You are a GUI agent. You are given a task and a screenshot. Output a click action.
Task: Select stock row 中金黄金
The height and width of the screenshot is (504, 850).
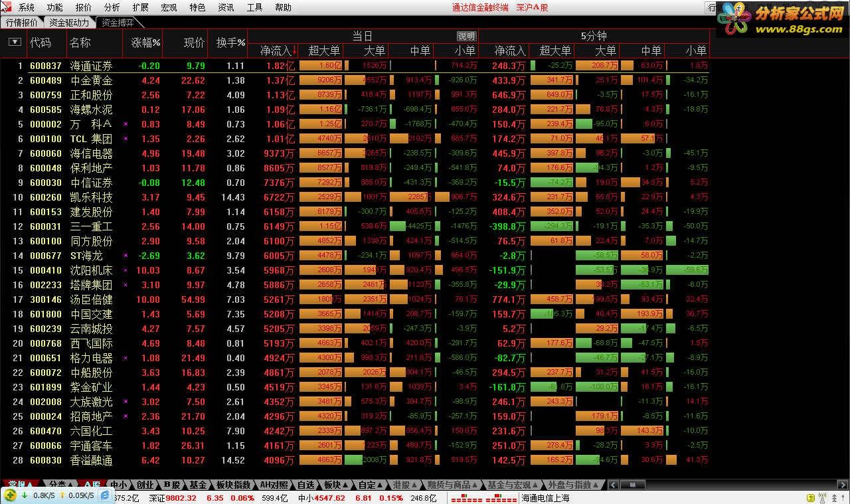(354, 80)
